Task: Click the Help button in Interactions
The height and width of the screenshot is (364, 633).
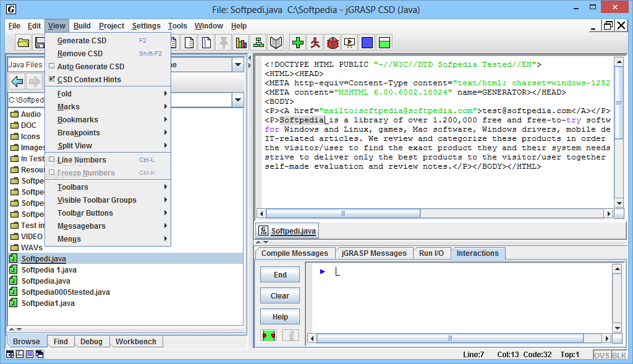Action: (x=280, y=316)
